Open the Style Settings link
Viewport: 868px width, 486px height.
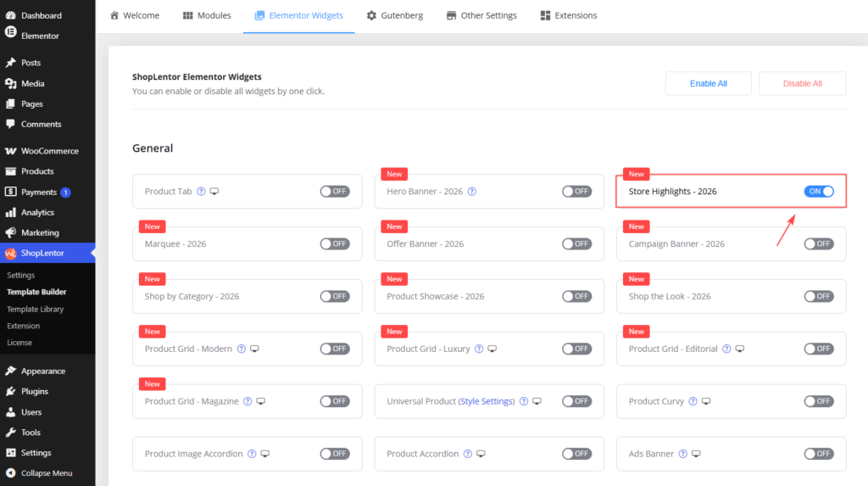pyautogui.click(x=487, y=401)
